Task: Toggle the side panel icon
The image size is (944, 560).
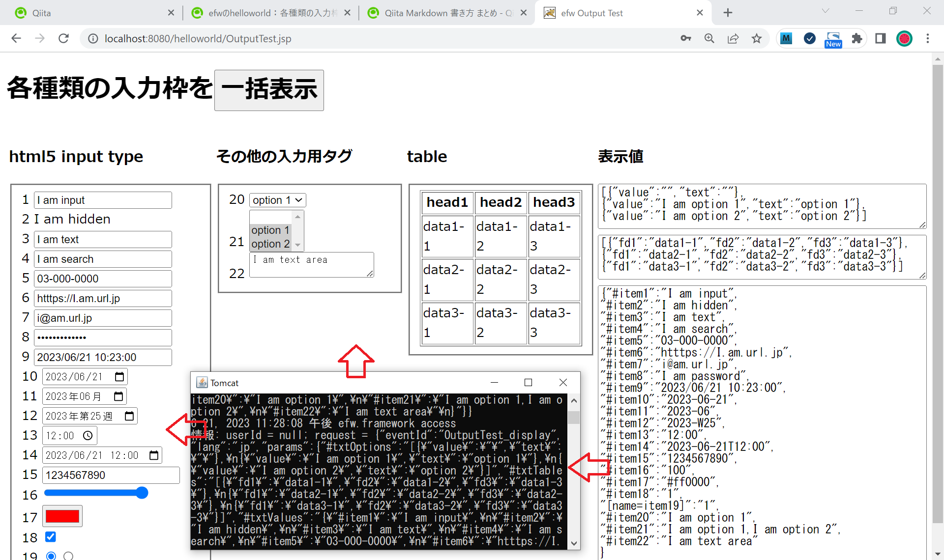Action: (x=881, y=38)
